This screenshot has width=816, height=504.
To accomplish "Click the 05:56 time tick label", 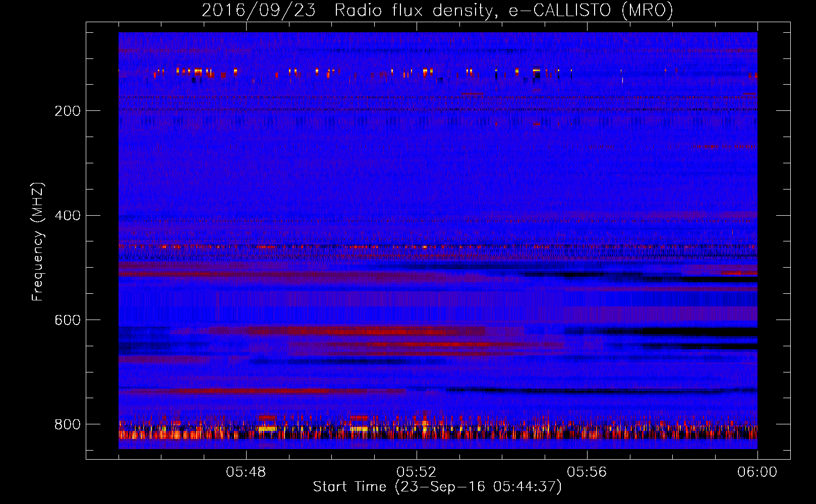I will [587, 472].
